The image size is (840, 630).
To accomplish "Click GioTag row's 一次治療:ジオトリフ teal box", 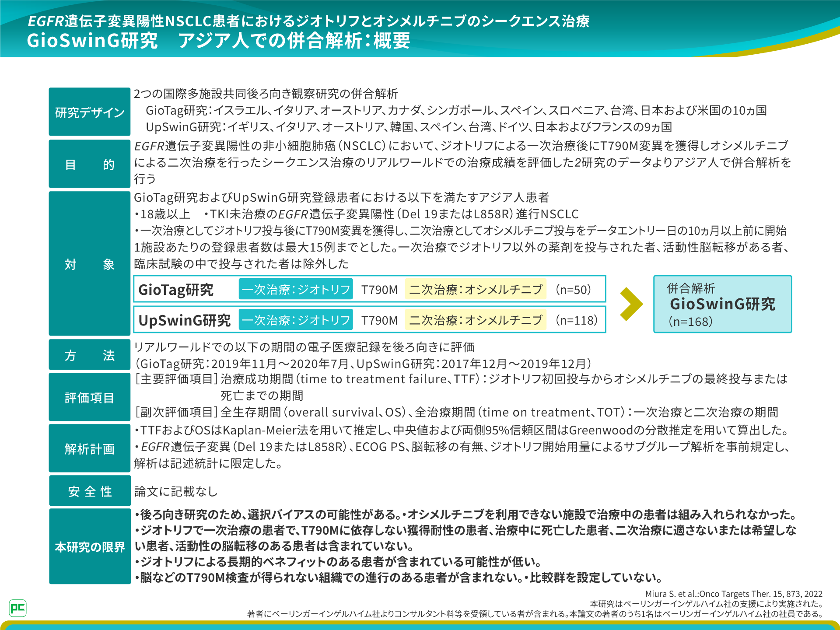I will click(x=296, y=289).
